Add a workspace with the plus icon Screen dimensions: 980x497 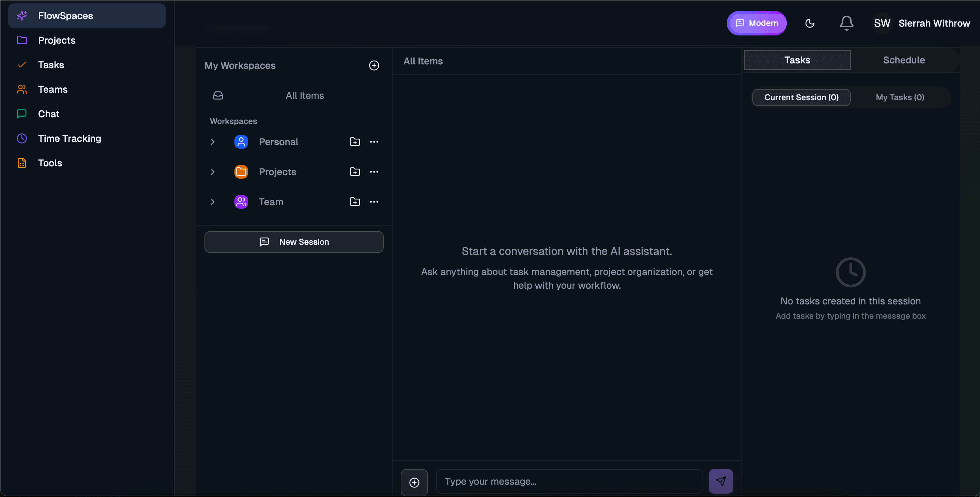point(374,65)
